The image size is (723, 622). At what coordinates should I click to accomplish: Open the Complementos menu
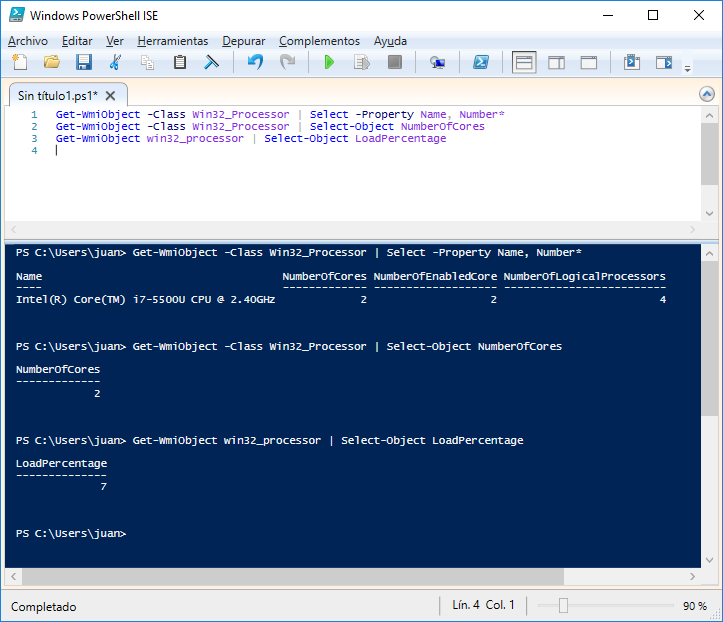pyautogui.click(x=319, y=41)
